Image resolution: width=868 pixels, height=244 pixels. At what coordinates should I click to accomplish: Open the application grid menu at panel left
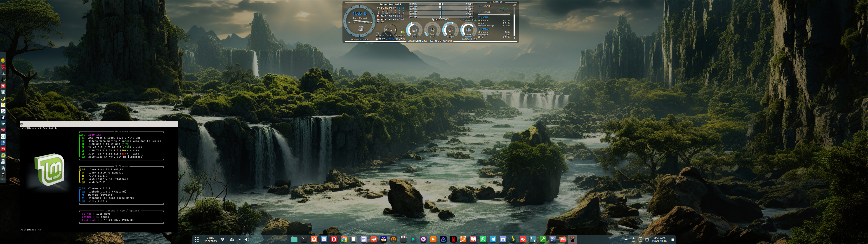[197, 239]
